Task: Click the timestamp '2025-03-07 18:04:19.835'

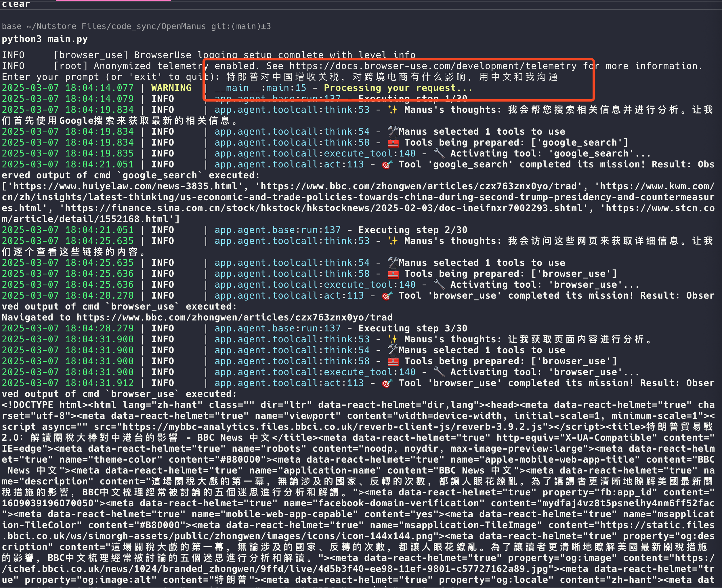Action: 68,153
